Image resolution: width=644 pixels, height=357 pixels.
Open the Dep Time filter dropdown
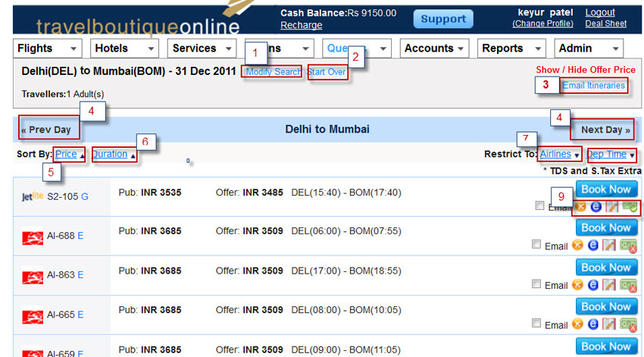click(611, 155)
